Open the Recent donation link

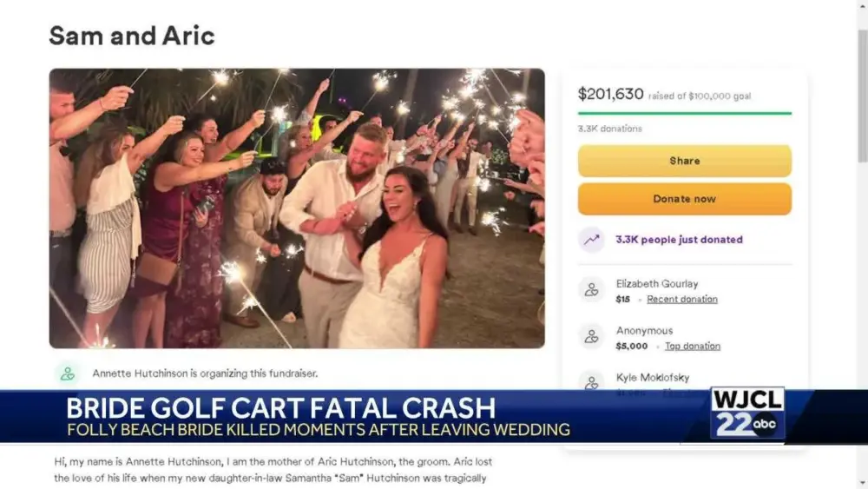(681, 300)
